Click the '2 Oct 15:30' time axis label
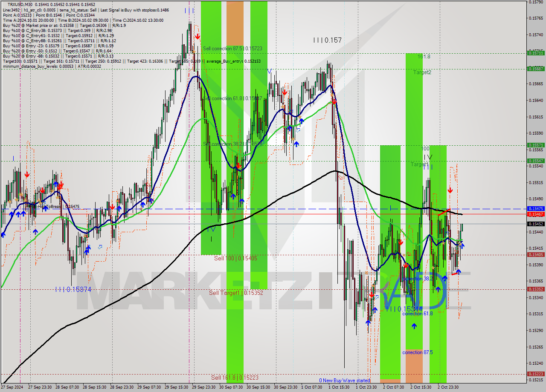The width and height of the screenshot is (546, 392). click(421, 387)
